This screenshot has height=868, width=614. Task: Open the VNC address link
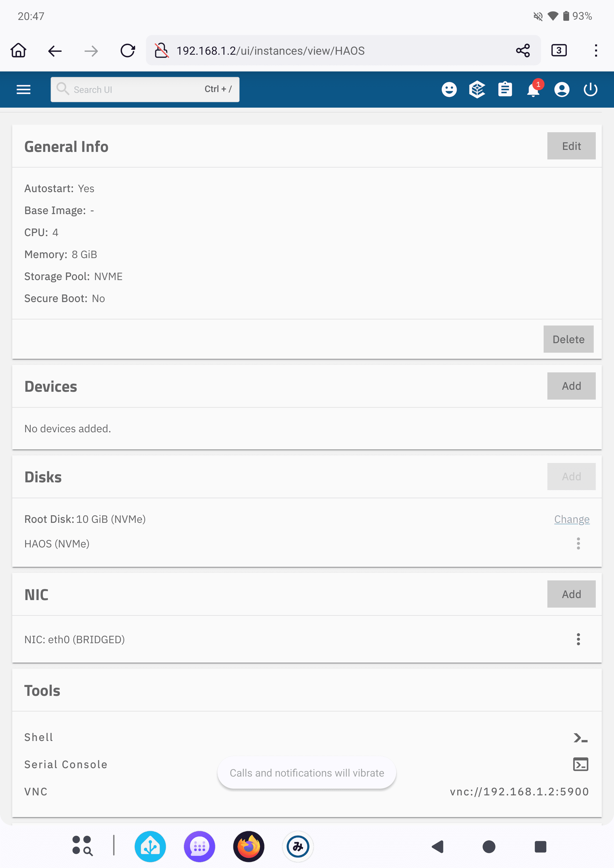519,792
